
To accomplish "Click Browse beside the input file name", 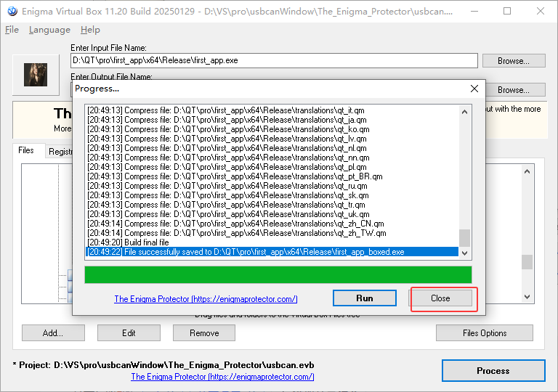I will pyautogui.click(x=514, y=61).
